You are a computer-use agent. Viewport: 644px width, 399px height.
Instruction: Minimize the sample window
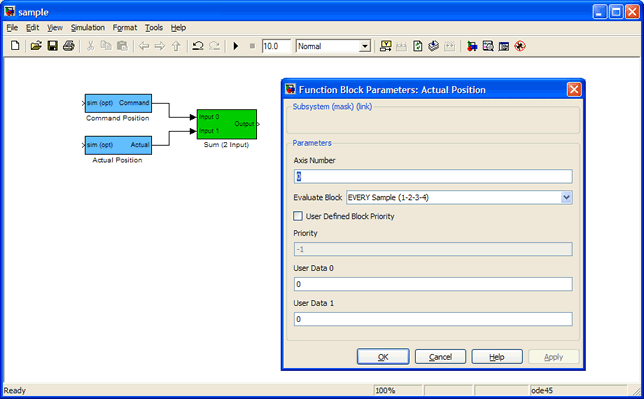tap(600, 12)
